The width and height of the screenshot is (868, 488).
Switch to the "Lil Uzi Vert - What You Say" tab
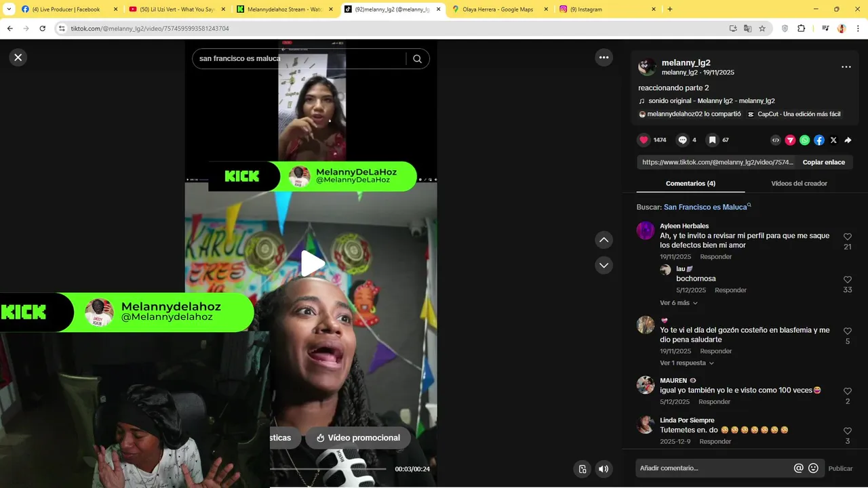pos(176,9)
